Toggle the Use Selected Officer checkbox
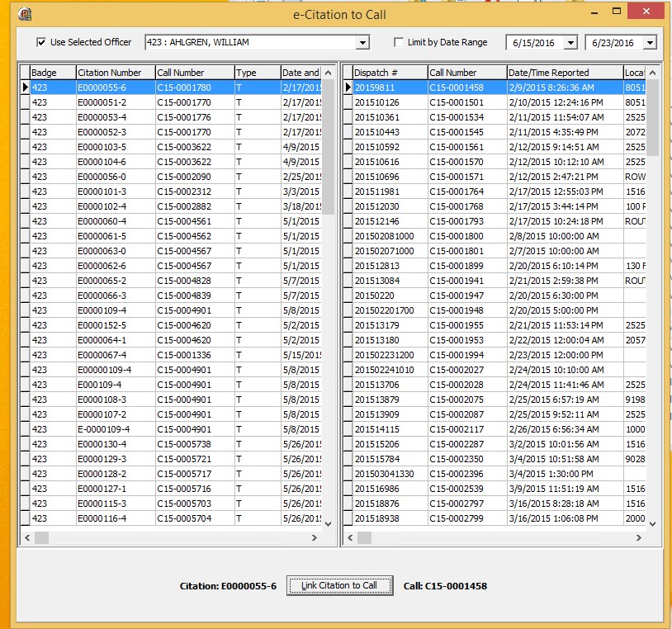The width and height of the screenshot is (672, 629). pos(41,42)
